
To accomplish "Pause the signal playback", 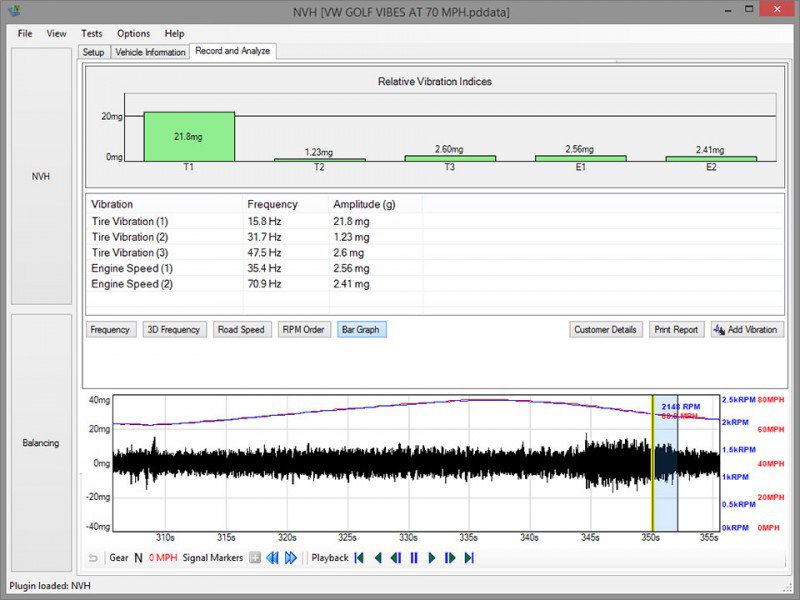I will 414,558.
